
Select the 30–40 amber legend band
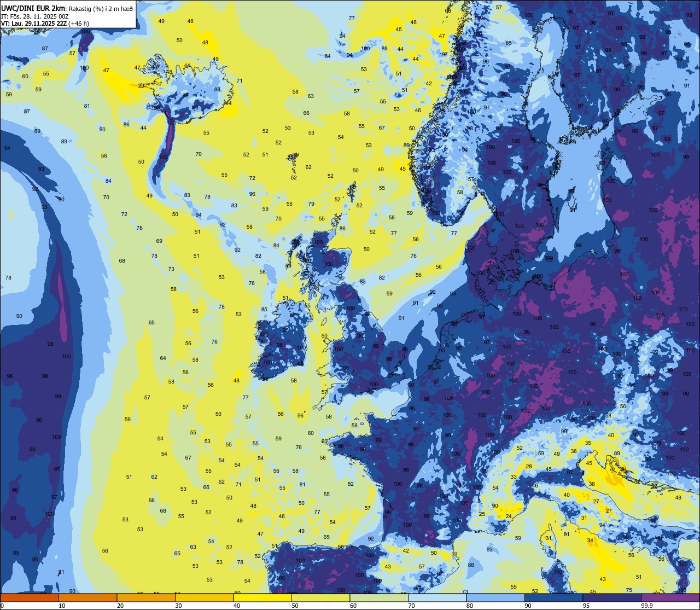(x=204, y=597)
